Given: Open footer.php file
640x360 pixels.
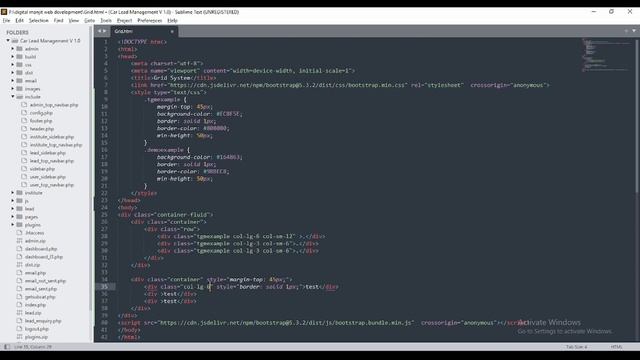Looking at the screenshot, I should point(41,121).
